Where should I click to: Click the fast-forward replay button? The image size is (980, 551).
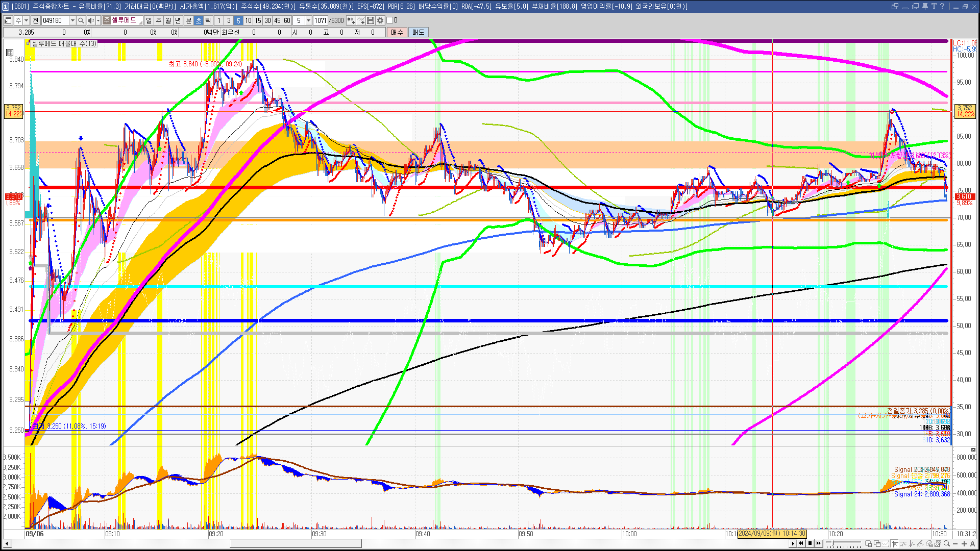819,543
